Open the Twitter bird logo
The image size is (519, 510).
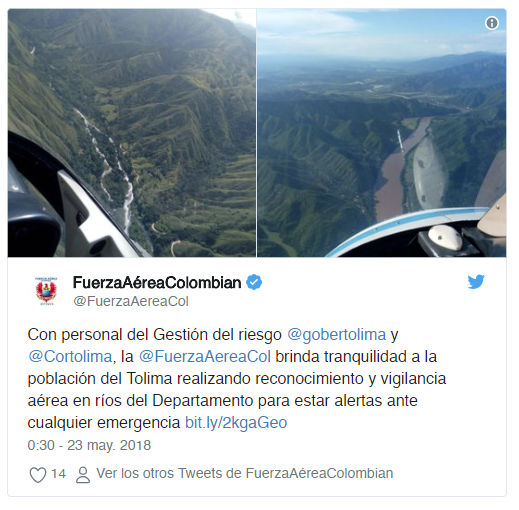point(476,282)
